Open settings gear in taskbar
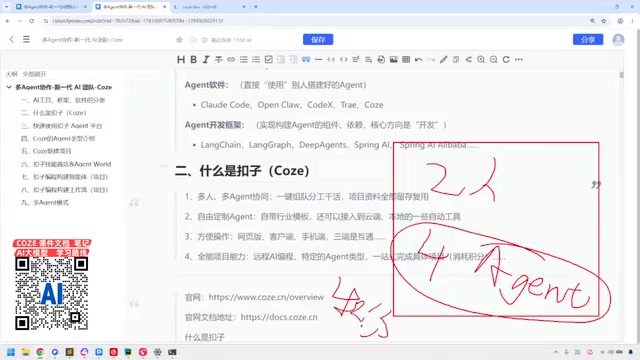Image resolution: width=640 pixels, height=360 pixels. [x=158, y=352]
